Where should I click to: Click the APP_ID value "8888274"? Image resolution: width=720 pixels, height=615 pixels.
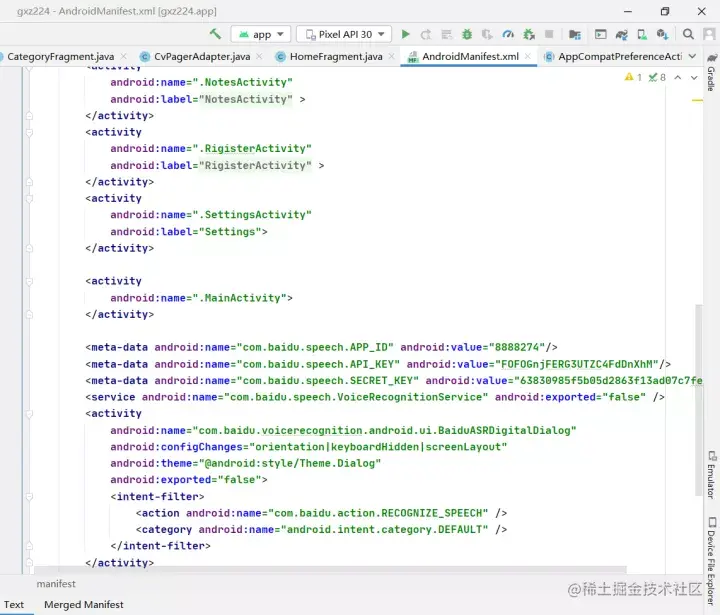tap(517, 347)
